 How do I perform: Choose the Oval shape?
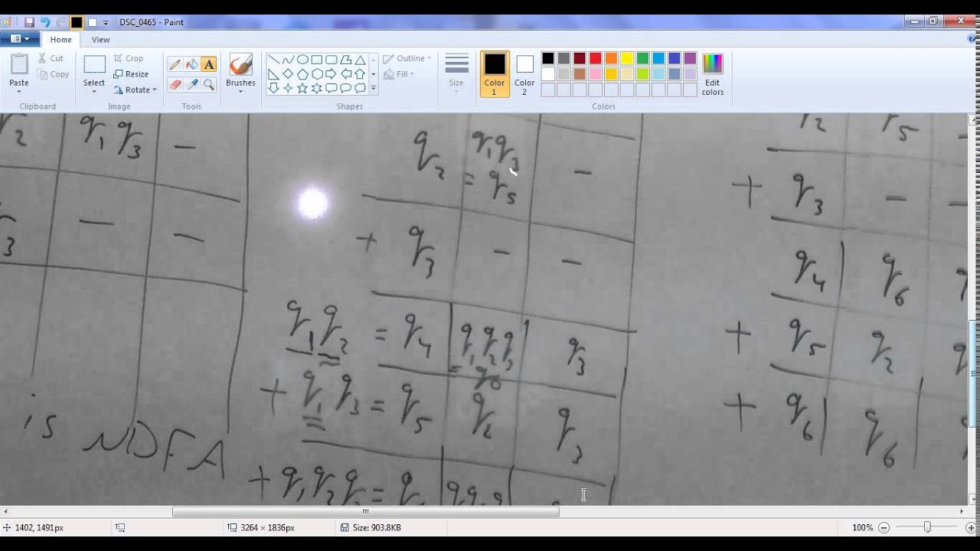pos(302,60)
